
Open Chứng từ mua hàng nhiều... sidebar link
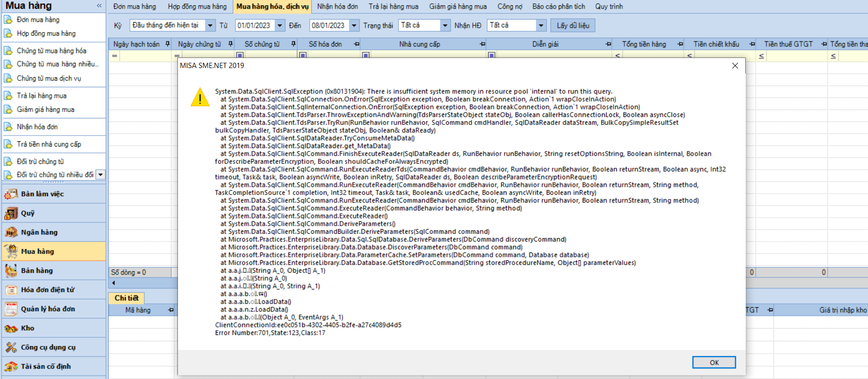[x=58, y=64]
